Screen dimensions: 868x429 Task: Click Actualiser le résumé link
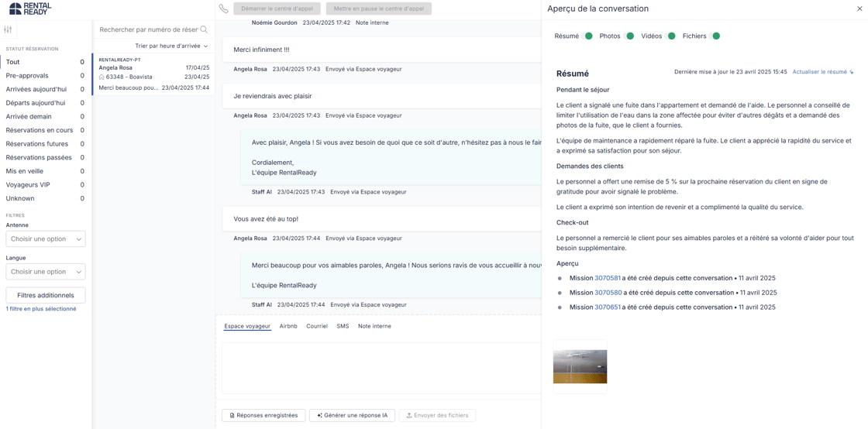(x=823, y=72)
